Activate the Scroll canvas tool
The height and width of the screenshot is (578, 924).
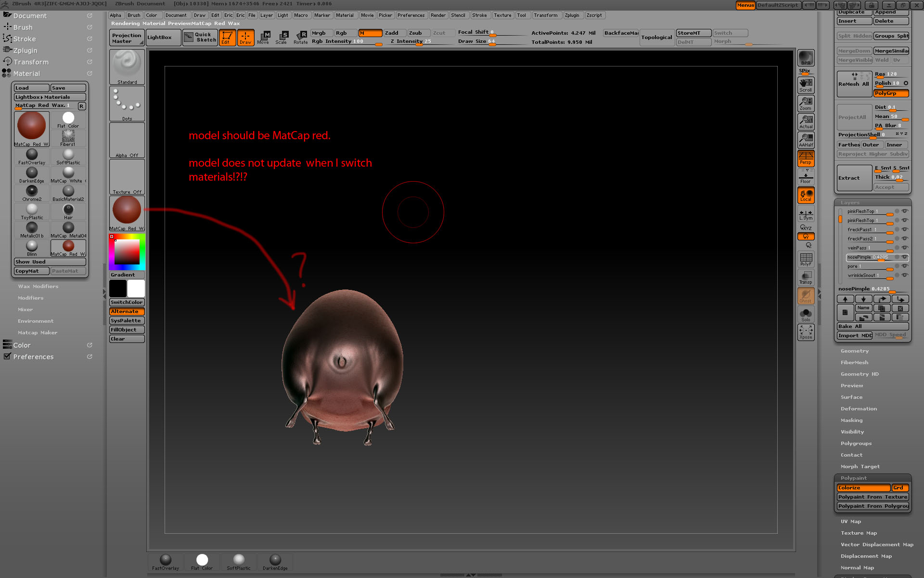coord(806,85)
